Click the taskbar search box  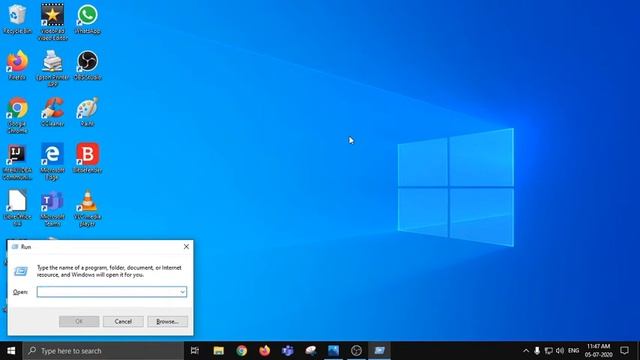tap(103, 351)
